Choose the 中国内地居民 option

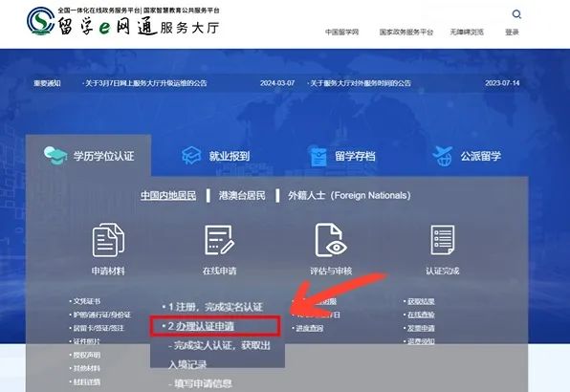coord(168,195)
